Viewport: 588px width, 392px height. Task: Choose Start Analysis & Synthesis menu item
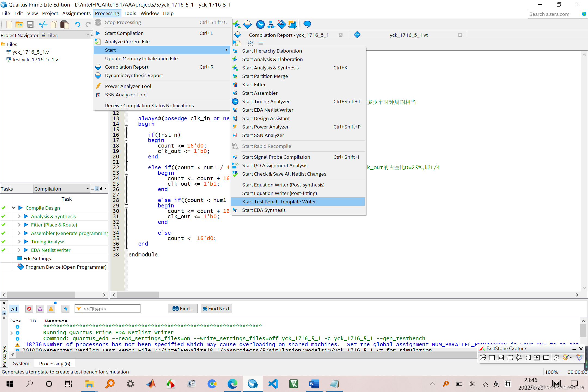tap(298, 68)
